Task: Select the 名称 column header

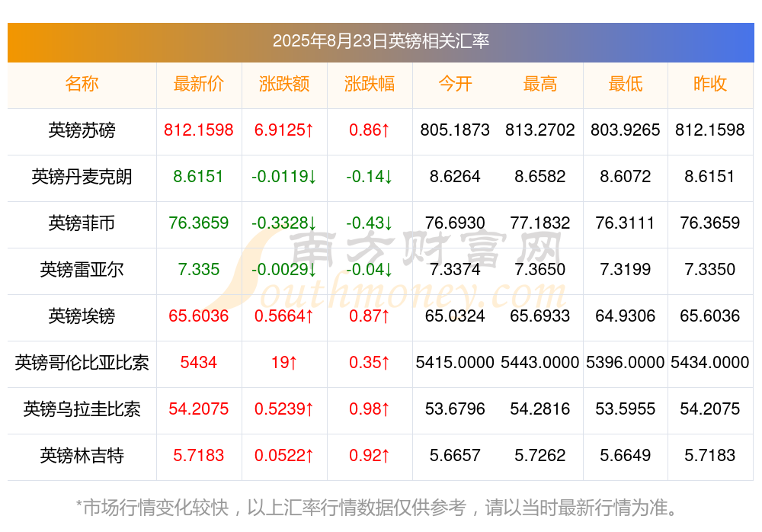Action: click(x=82, y=84)
